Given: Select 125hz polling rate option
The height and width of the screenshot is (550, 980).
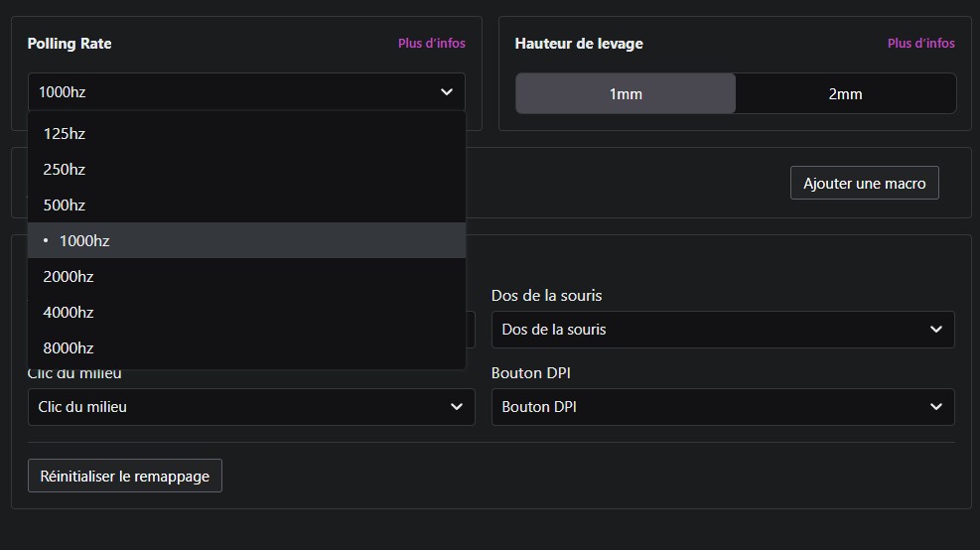Looking at the screenshot, I should click(246, 134).
